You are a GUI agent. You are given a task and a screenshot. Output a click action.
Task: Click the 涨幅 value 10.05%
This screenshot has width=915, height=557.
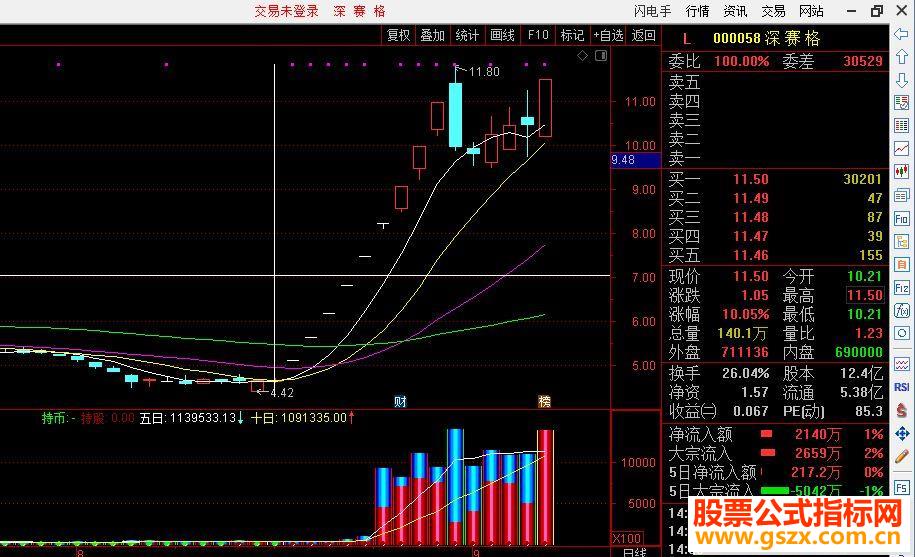coord(746,314)
